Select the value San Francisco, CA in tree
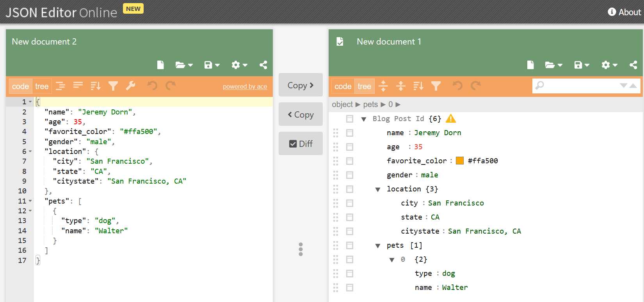The image size is (644, 302). pos(484,231)
